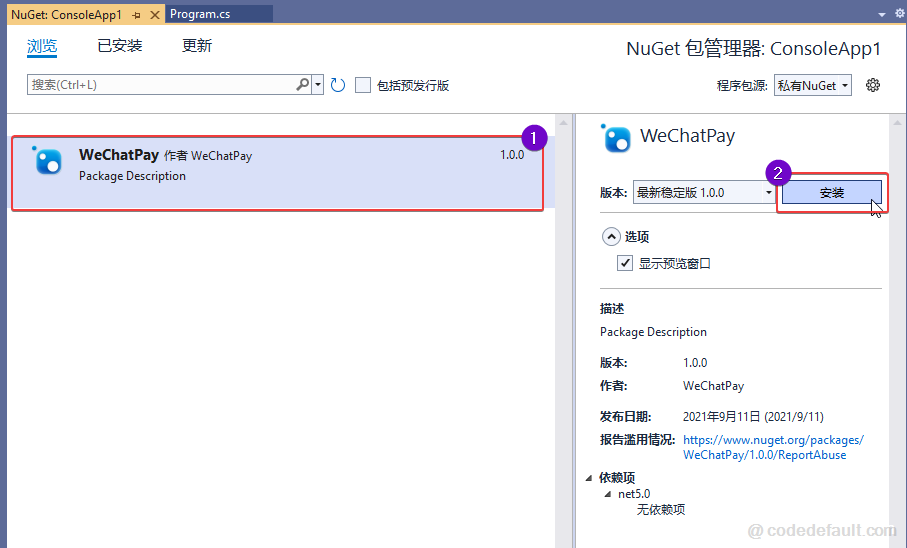This screenshot has width=907, height=548.
Task: Collapse the 依赖项 dependencies tree
Action: click(589, 478)
